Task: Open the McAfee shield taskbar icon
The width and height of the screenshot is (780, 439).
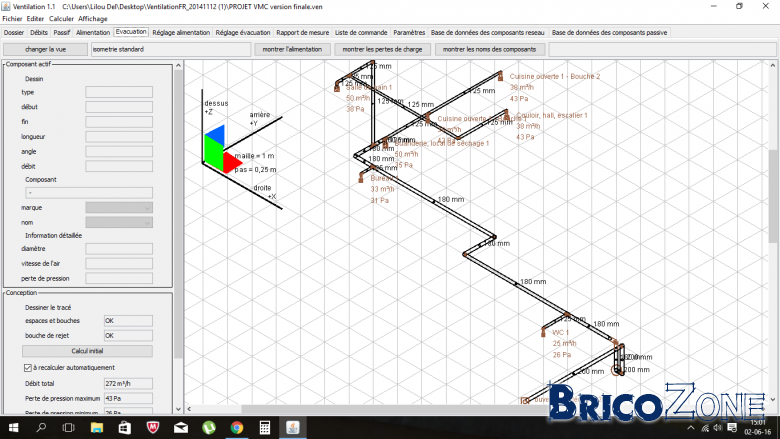Action: click(153, 428)
